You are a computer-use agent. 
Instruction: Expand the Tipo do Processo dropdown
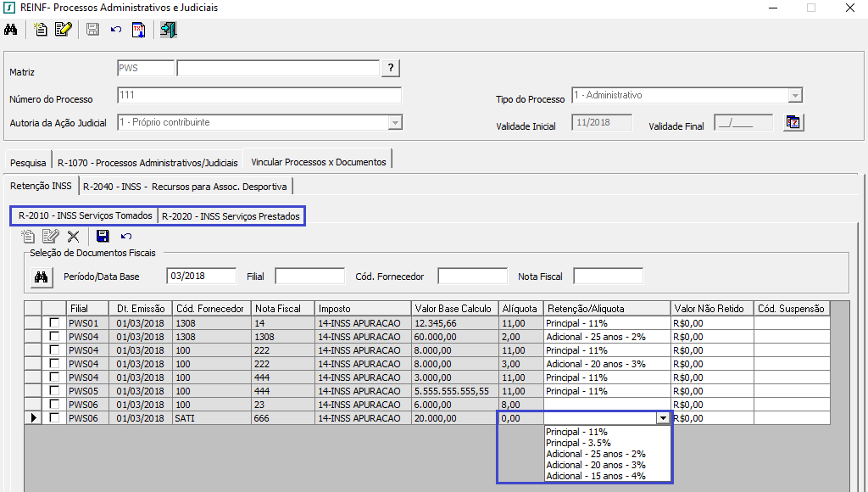tap(794, 96)
